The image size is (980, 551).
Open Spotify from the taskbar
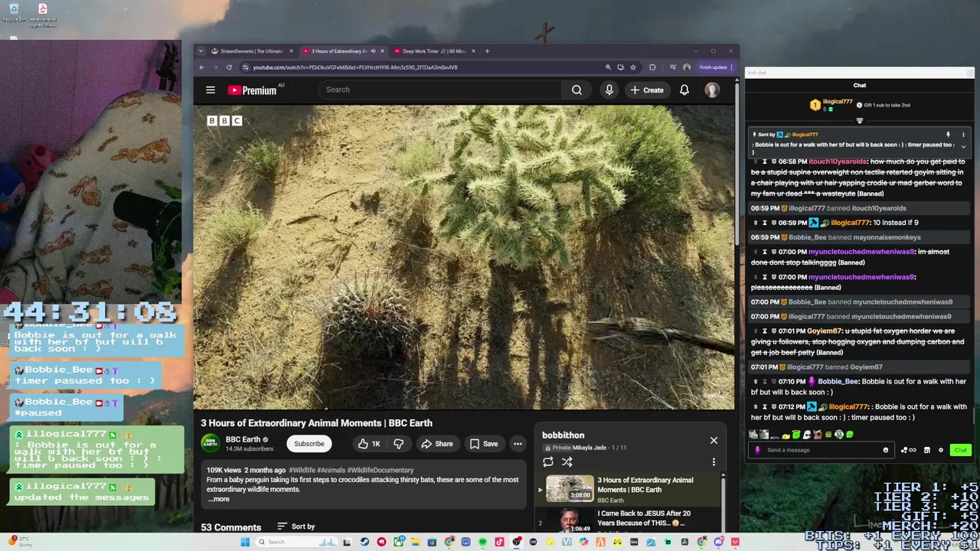(482, 542)
